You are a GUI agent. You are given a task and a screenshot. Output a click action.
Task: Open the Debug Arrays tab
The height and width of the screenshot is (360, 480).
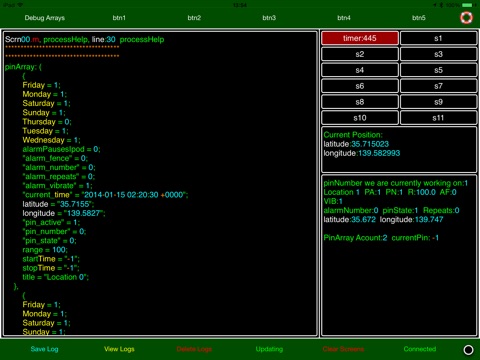(x=45, y=18)
